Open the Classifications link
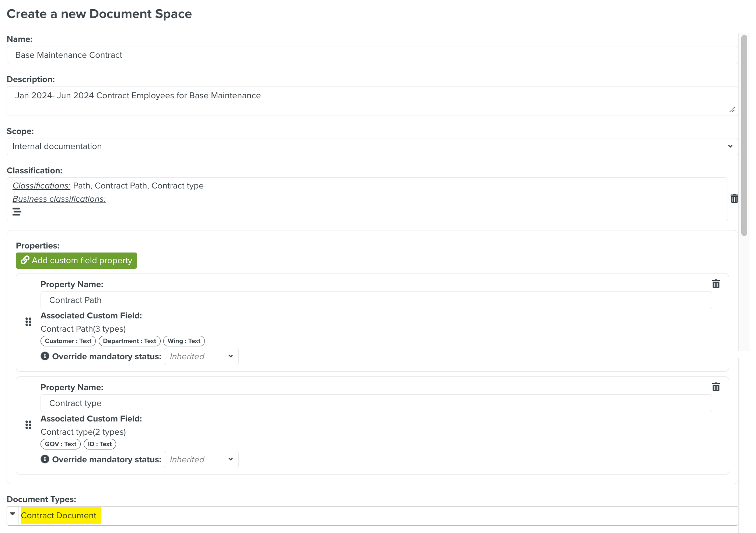Viewport: 756px width, 533px height. (41, 186)
